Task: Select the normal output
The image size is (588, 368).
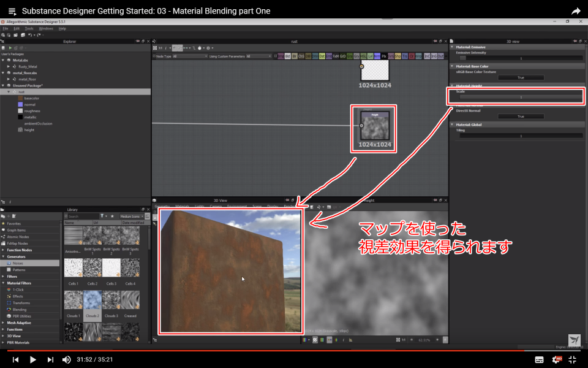Action: (x=29, y=105)
